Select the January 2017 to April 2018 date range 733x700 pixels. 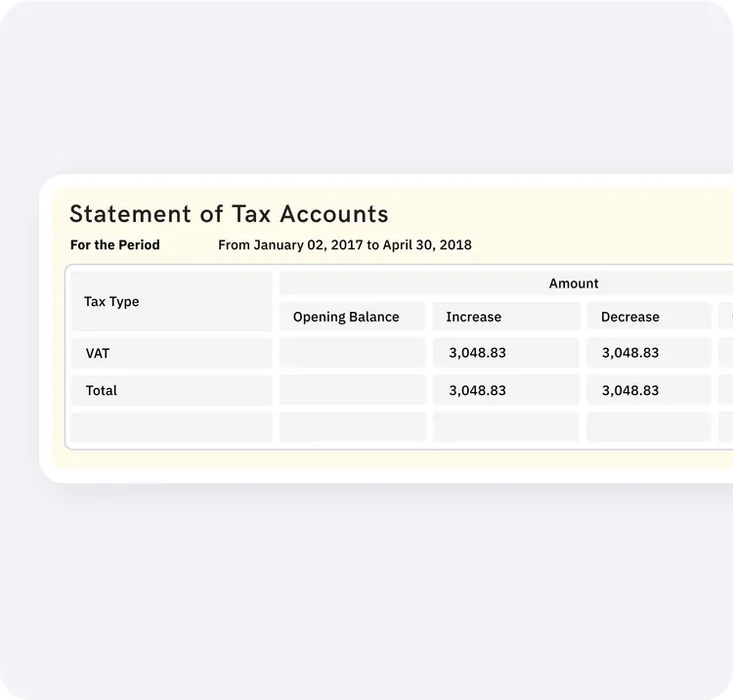coord(344,244)
